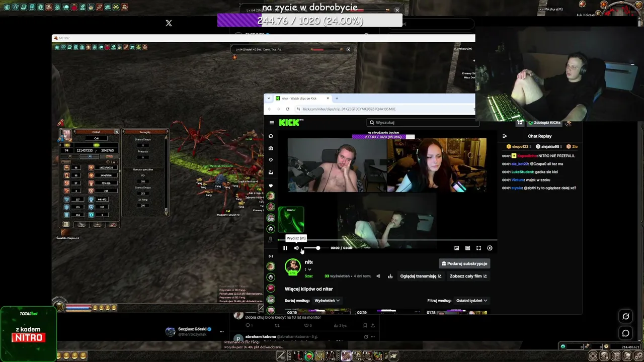This screenshot has height=362, width=644.
Task: Bookmark the post about monitor credit
Action: pyautogui.click(x=366, y=325)
